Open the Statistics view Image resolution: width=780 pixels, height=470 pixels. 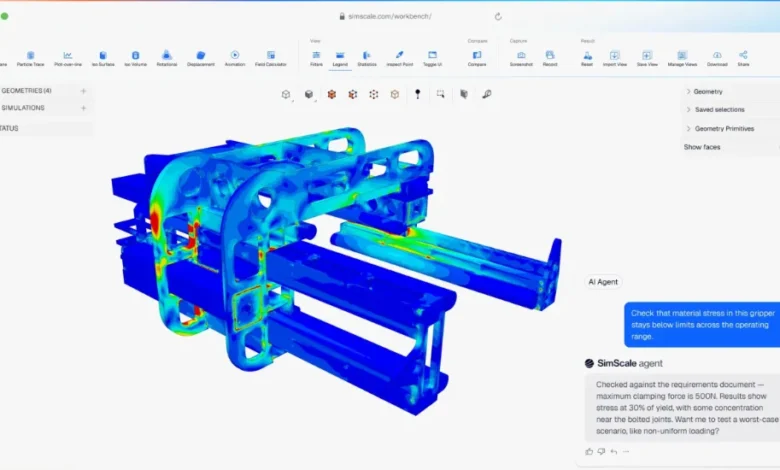tap(367, 58)
